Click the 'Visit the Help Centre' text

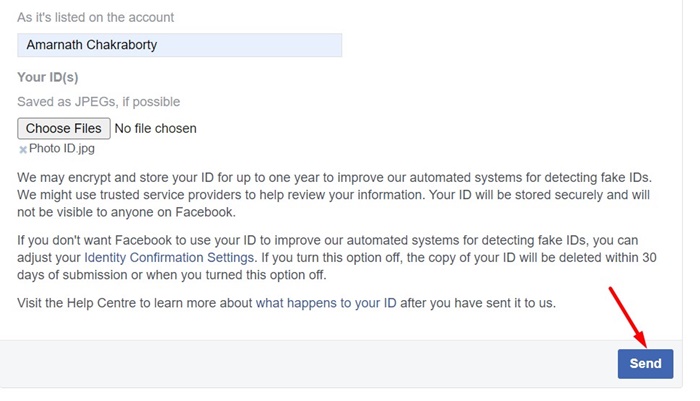pos(76,303)
